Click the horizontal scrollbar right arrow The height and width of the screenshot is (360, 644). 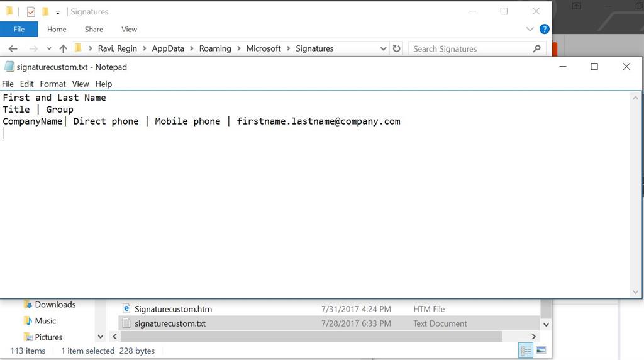point(533,337)
